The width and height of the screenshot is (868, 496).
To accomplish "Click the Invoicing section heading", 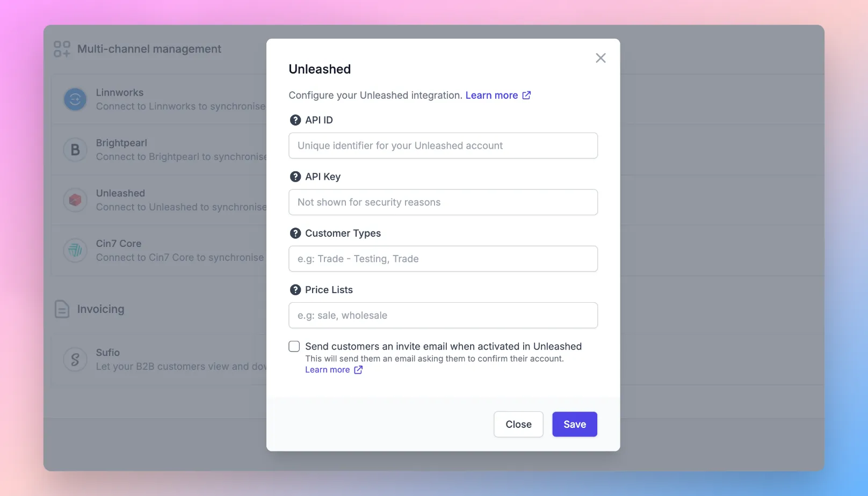I will click(x=100, y=309).
